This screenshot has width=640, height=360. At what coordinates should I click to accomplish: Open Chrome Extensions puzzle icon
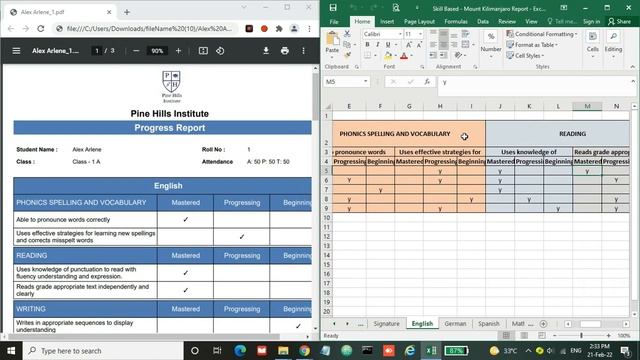point(279,29)
